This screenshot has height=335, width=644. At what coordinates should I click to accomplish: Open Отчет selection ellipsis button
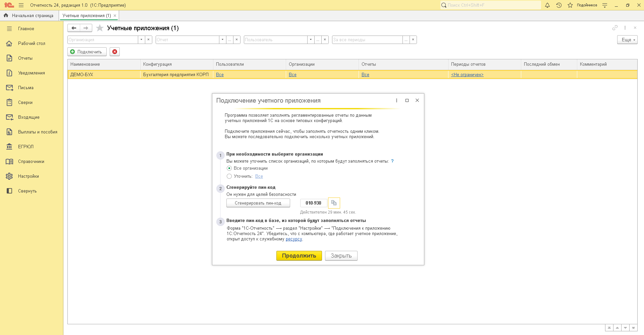click(x=229, y=40)
